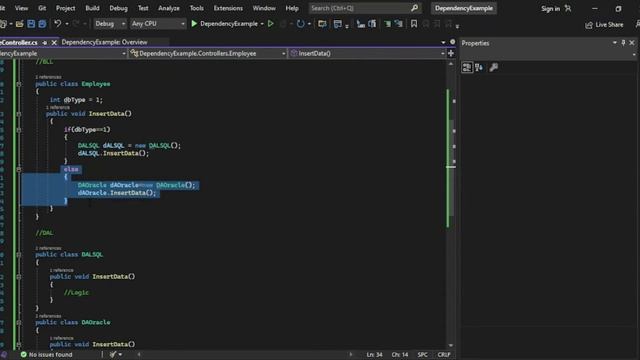Open the Analyze menu
Viewport: 640px width, 360px height.
pyautogui.click(x=169, y=8)
